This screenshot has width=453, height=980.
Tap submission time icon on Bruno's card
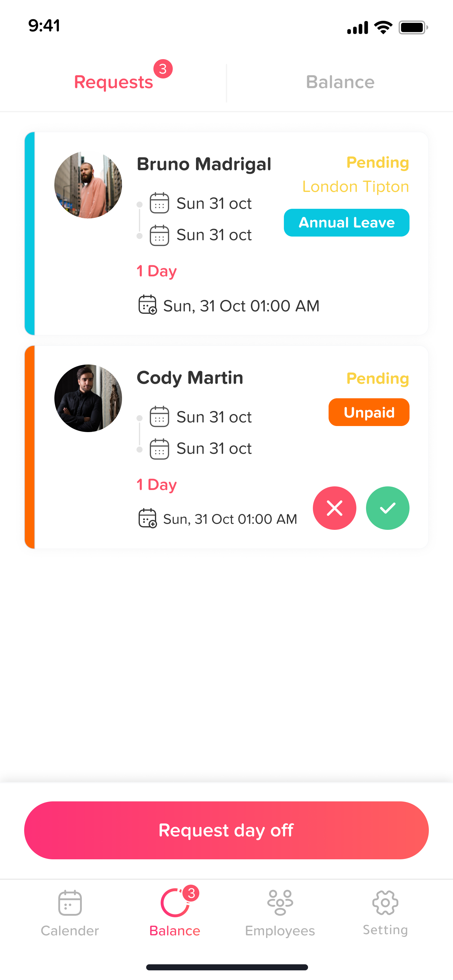[x=147, y=305]
